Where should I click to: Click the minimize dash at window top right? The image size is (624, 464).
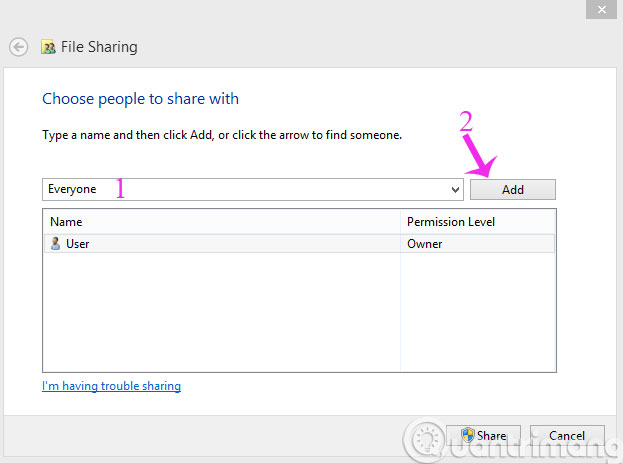coord(599,10)
